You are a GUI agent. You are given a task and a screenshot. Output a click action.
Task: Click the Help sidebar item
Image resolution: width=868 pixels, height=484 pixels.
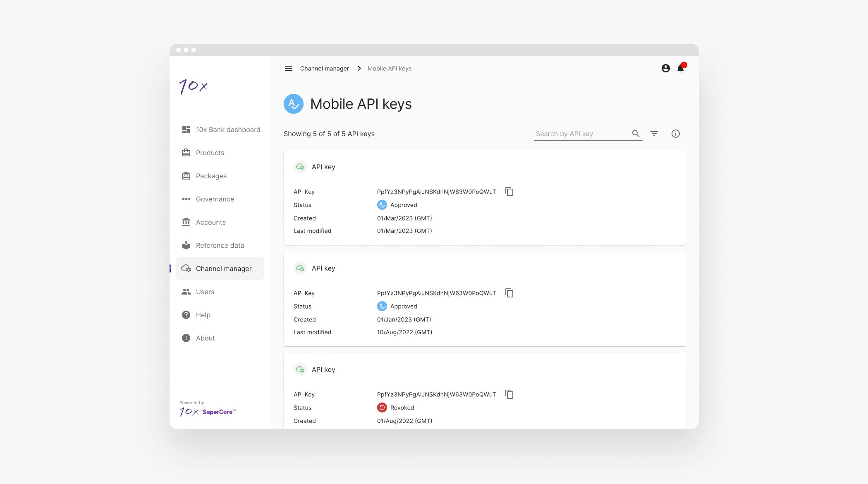click(x=203, y=315)
